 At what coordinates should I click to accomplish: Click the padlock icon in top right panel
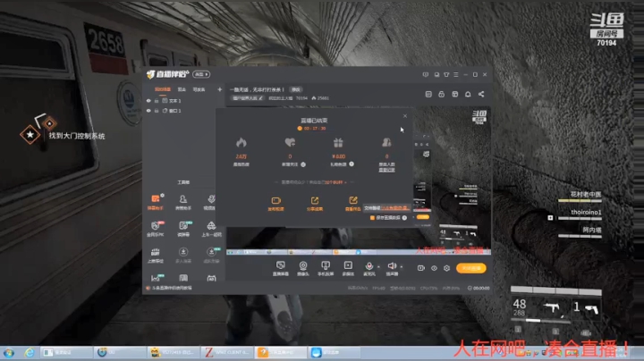[442, 94]
